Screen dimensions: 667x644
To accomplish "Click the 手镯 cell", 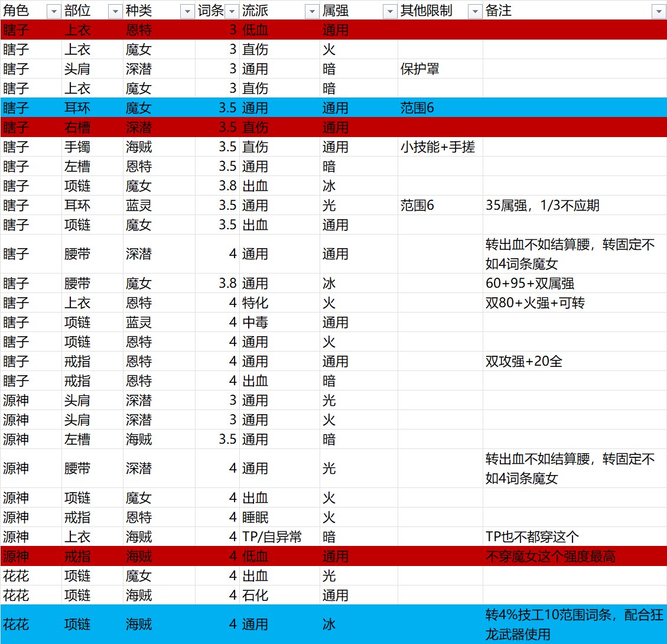I will click(x=92, y=147).
